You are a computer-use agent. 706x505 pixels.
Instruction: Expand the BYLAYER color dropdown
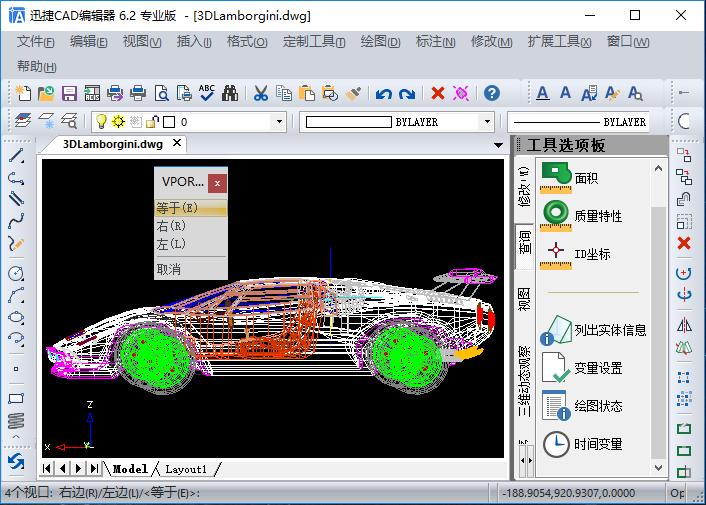coord(487,122)
